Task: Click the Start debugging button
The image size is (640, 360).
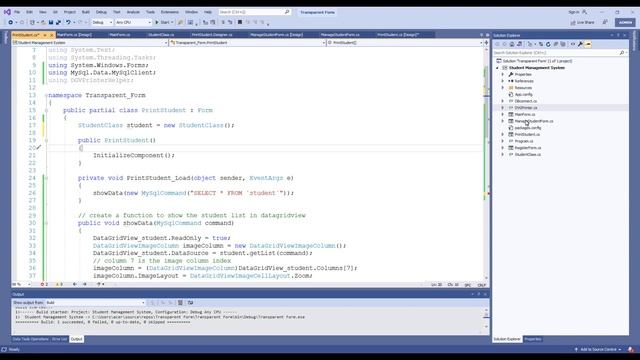Action: (164, 22)
